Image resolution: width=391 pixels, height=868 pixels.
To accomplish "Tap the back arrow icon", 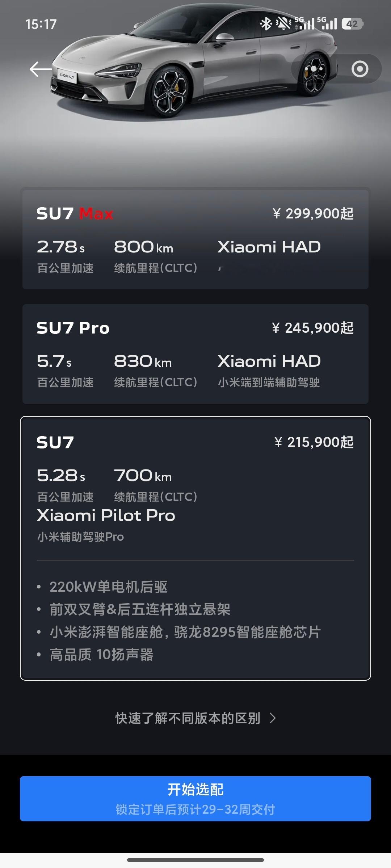I will tap(41, 69).
